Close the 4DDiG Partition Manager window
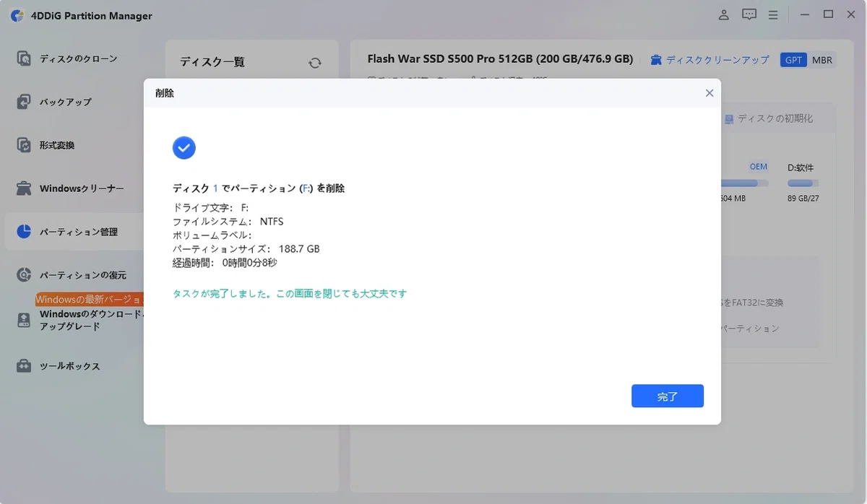Screen dimensions: 867x504 [851, 14]
